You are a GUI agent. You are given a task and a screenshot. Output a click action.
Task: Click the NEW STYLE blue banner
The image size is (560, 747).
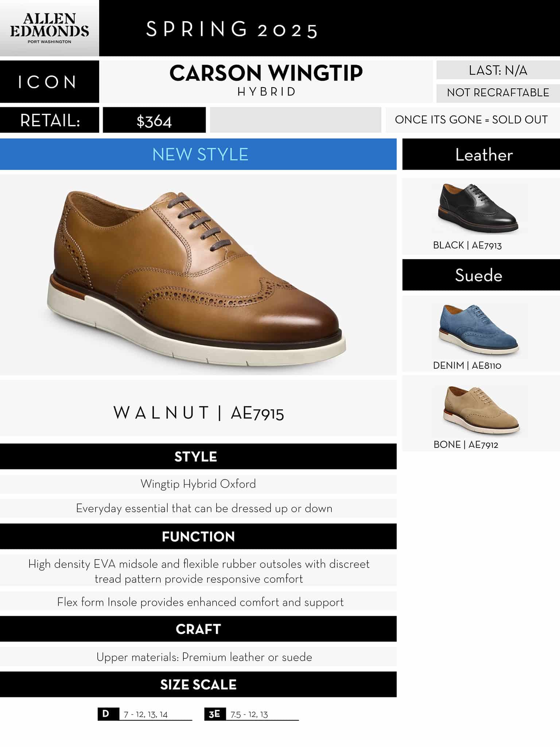(x=198, y=154)
